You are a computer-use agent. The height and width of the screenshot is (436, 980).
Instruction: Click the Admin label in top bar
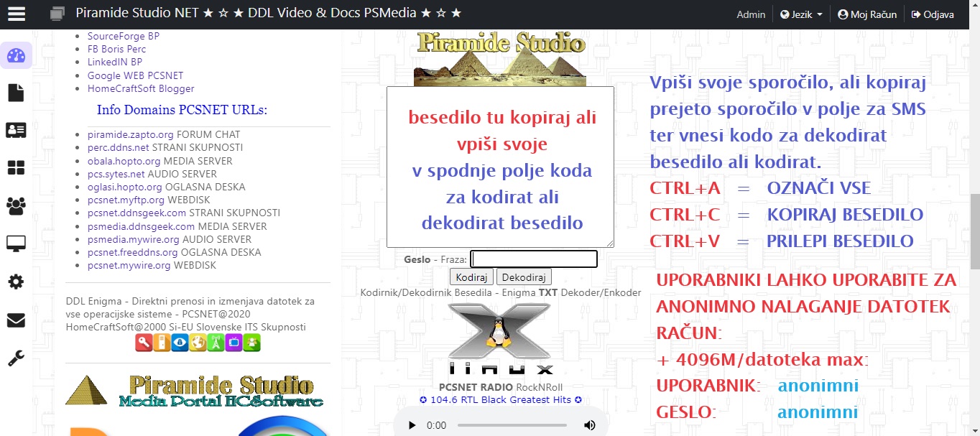[751, 14]
